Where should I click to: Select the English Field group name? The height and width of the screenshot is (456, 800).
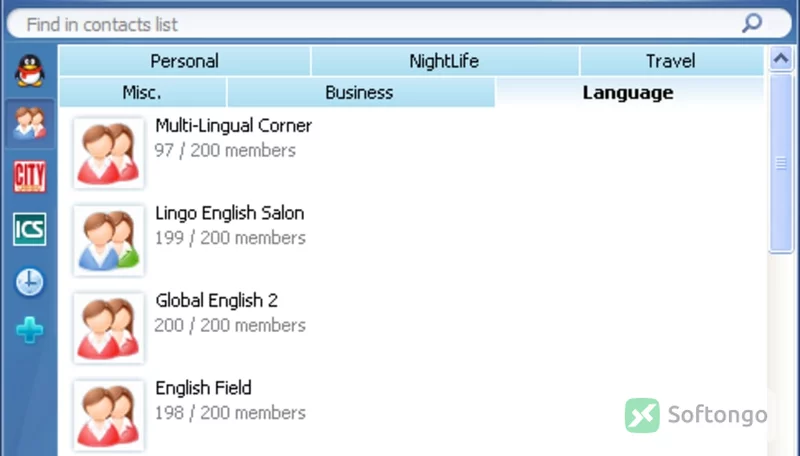[203, 388]
